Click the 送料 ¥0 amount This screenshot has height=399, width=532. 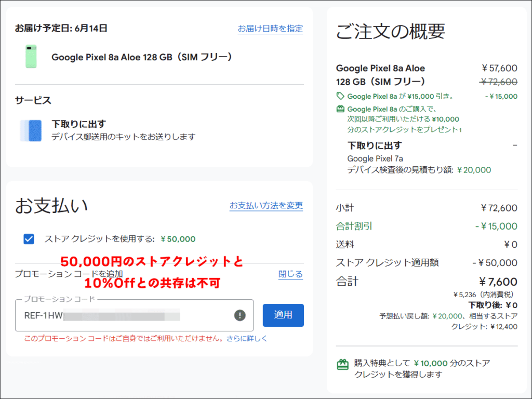[511, 245]
